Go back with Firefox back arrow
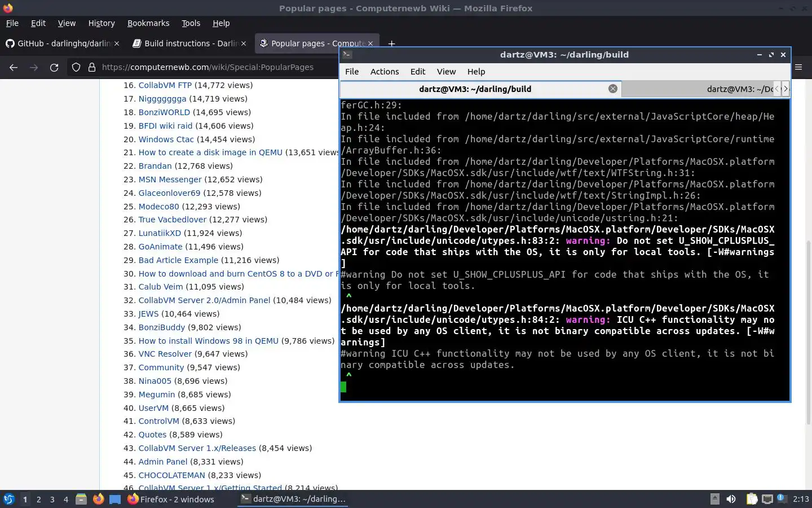 [14, 67]
